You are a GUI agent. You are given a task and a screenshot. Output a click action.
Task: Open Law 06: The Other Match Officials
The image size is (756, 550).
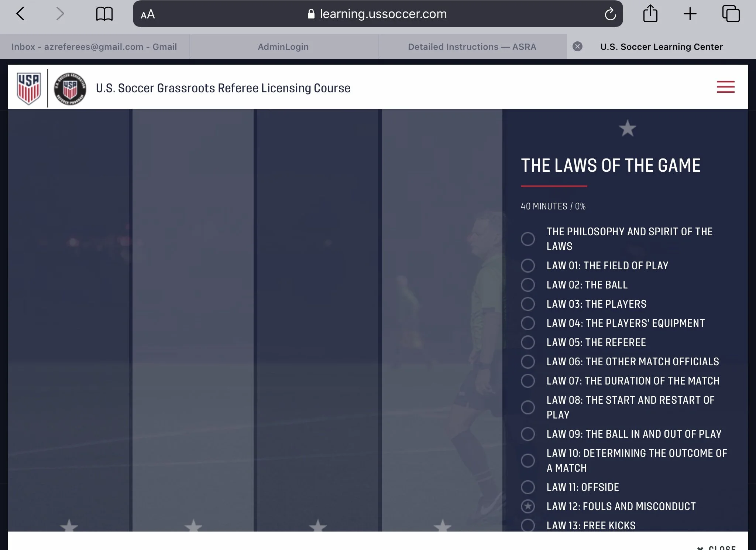click(x=633, y=362)
